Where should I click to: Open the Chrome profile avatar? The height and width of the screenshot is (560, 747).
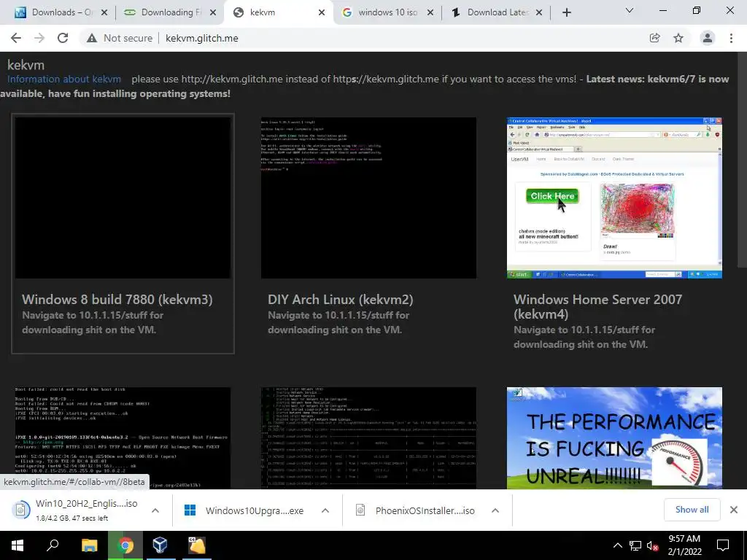tap(708, 38)
